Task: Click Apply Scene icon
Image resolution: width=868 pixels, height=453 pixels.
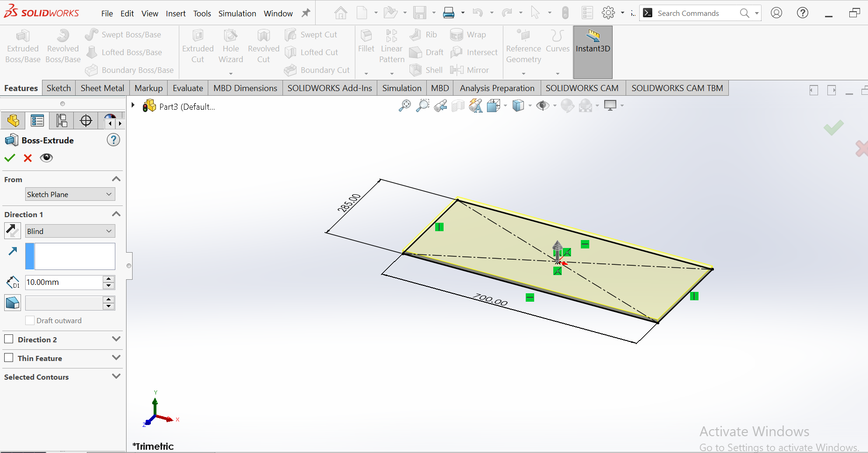Action: 586,106
